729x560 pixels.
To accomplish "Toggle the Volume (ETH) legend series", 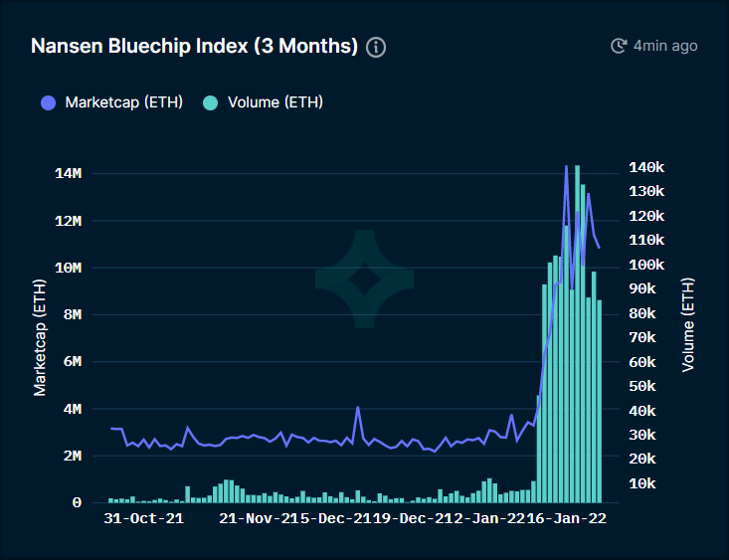I will [264, 102].
